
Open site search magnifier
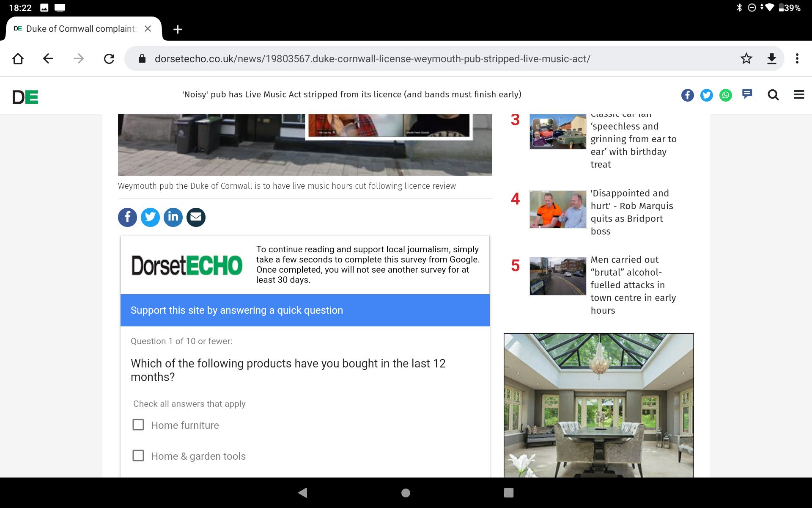(x=773, y=95)
